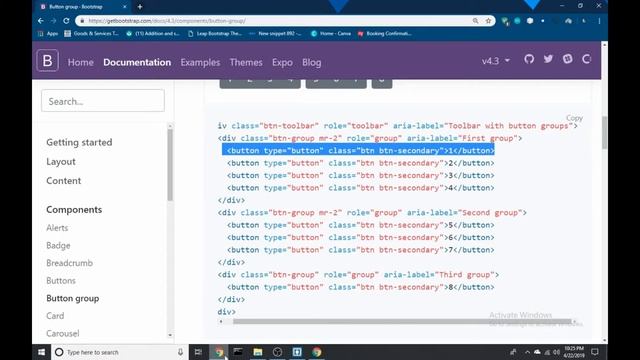Open Badge docs link
The height and width of the screenshot is (360, 640).
pos(58,245)
